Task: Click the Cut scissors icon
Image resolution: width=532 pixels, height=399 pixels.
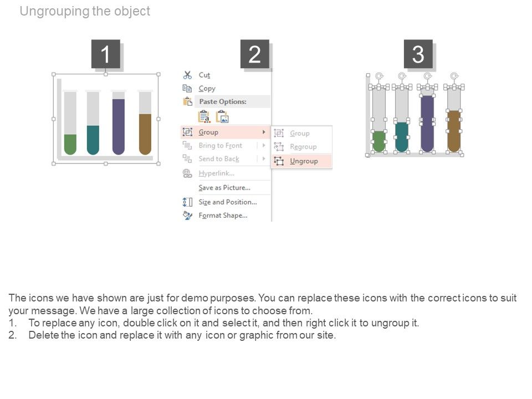Action: coord(187,75)
